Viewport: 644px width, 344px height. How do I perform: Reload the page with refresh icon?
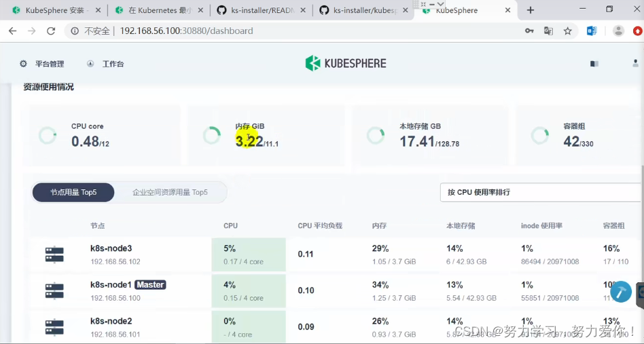tap(51, 31)
